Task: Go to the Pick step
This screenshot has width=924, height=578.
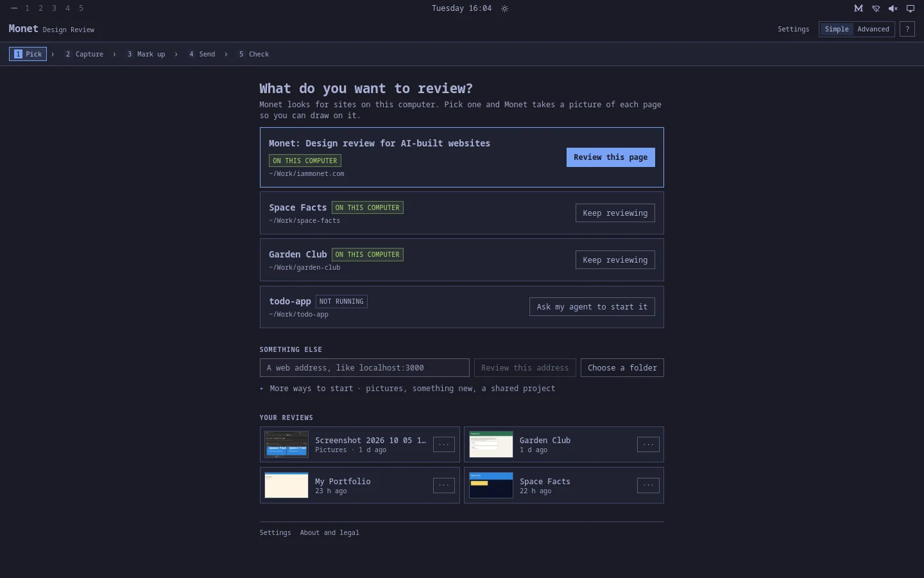Action: click(x=28, y=54)
